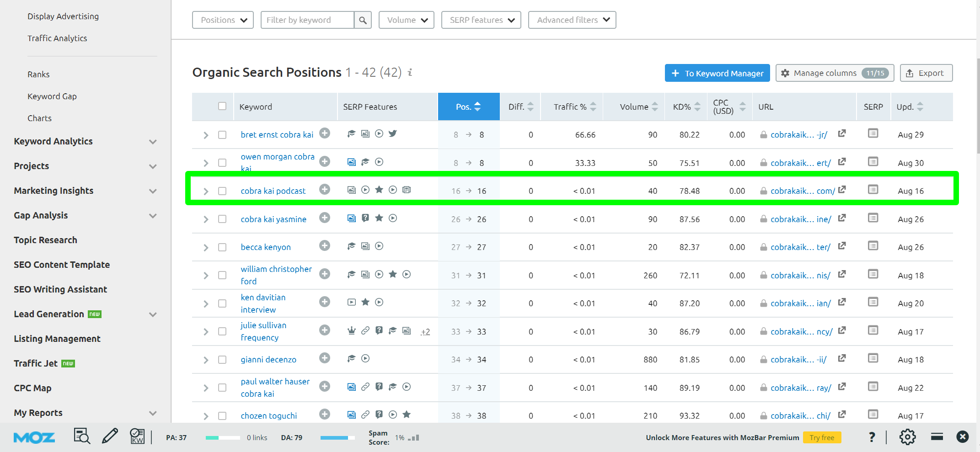Click Try free MozBar Premium button

[x=822, y=437]
